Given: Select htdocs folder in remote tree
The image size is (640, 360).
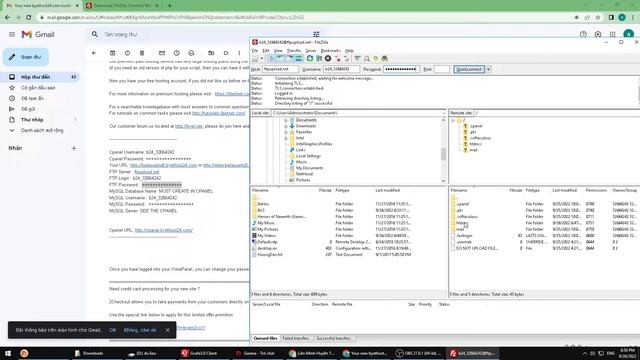Looking at the screenshot, I should [x=476, y=144].
